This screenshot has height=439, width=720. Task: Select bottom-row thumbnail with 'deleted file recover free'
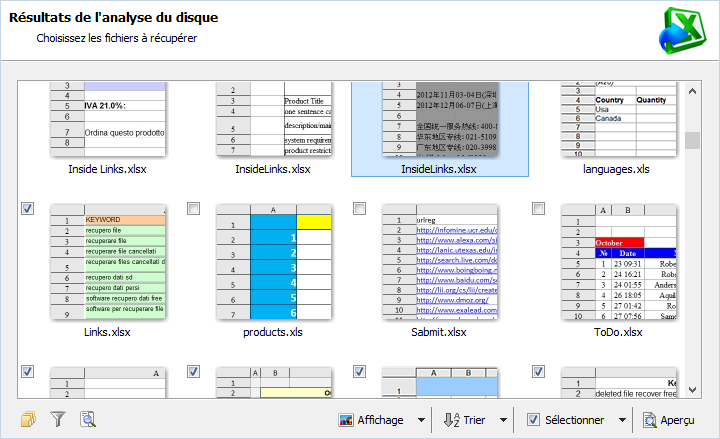coord(619,383)
